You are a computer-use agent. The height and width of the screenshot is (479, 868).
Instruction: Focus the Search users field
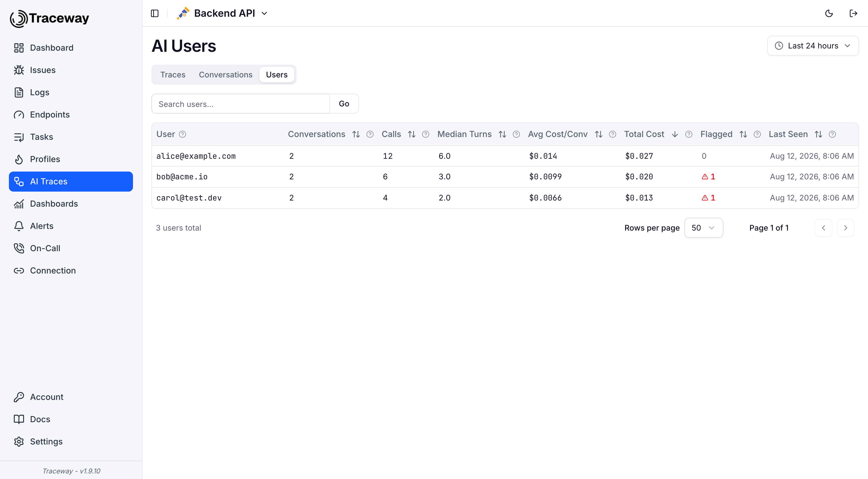pyautogui.click(x=241, y=104)
